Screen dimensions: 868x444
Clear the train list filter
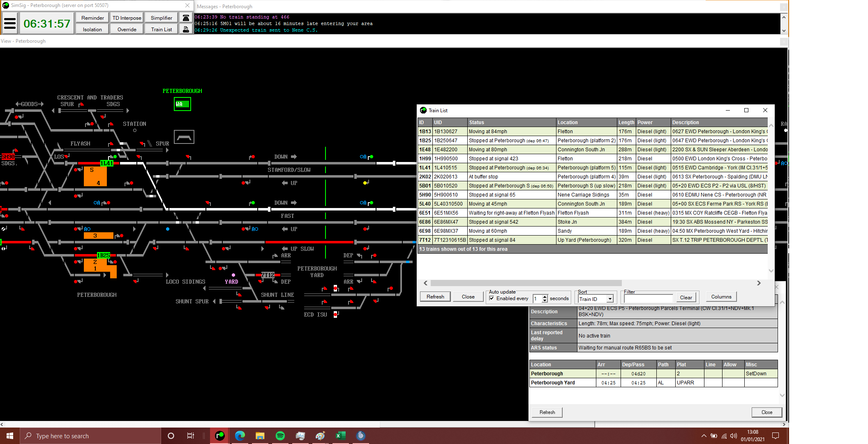coord(686,297)
